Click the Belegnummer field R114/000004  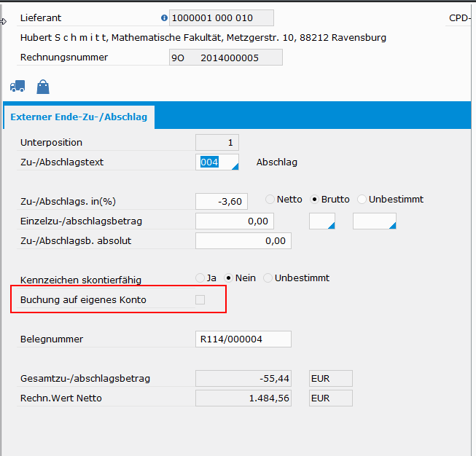point(243,339)
